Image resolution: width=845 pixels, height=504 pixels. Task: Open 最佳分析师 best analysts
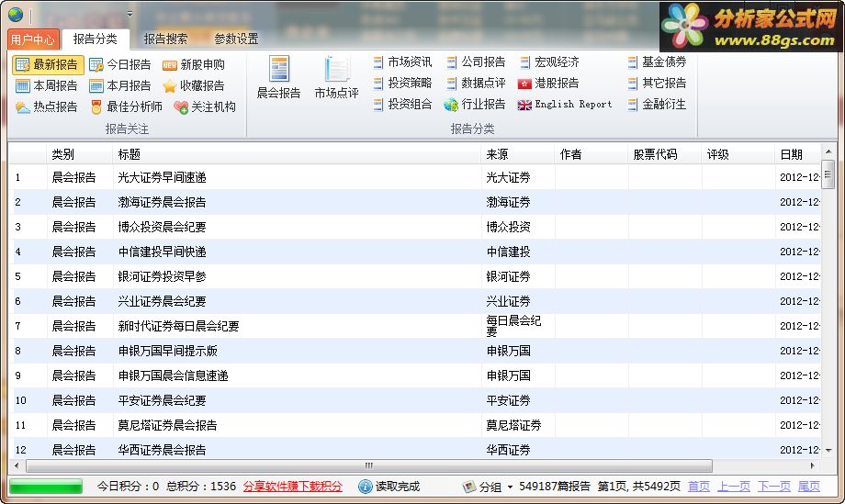127,106
